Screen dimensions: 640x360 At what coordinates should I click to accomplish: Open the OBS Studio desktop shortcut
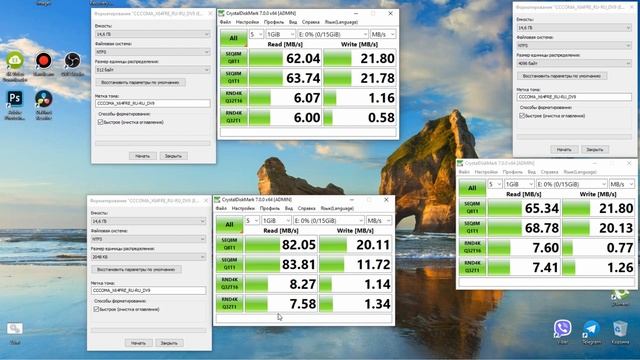coord(73,61)
